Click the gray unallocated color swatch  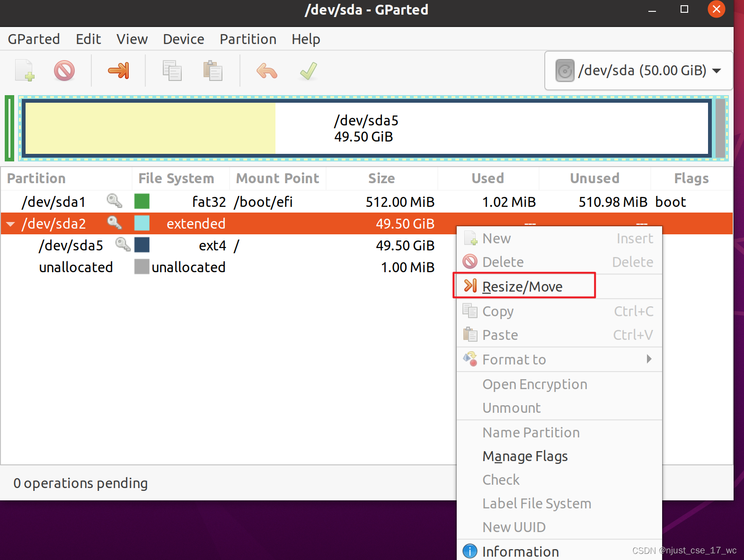point(142,267)
